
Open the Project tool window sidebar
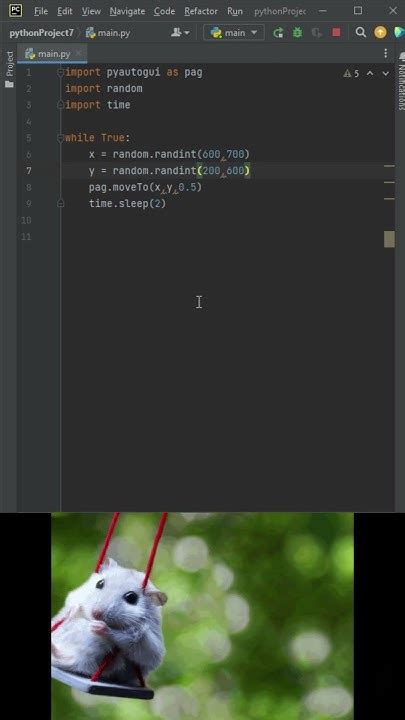point(9,69)
